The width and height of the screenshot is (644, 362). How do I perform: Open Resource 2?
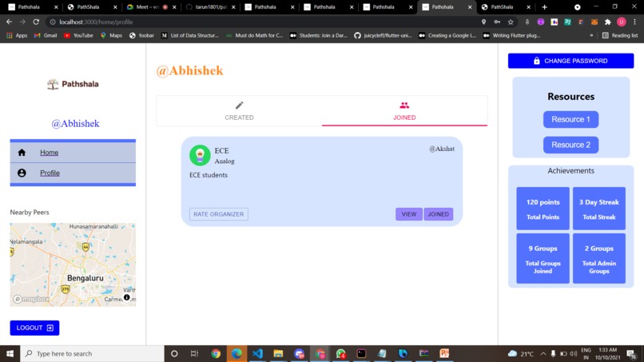(x=570, y=145)
